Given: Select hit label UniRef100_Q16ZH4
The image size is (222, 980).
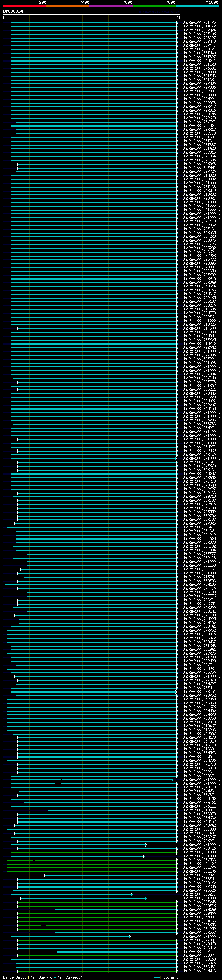Looking at the screenshot, I should (x=199, y=577).
